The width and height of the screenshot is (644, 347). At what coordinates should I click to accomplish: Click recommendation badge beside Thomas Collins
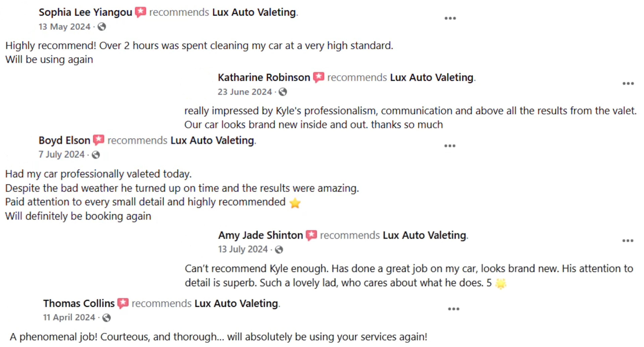[x=123, y=304]
